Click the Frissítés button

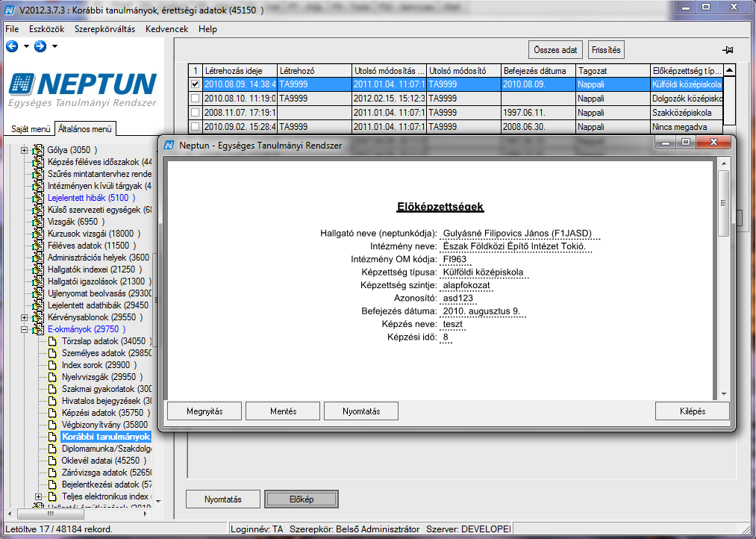pos(606,50)
